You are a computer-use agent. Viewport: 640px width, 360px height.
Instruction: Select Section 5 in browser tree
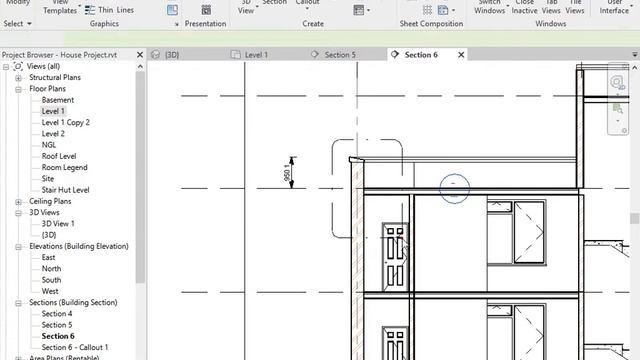57,325
